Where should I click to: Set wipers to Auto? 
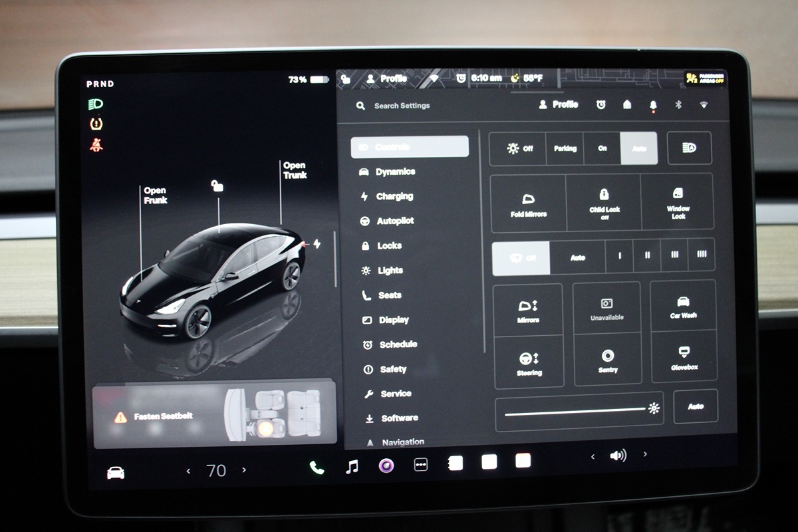pos(577,257)
